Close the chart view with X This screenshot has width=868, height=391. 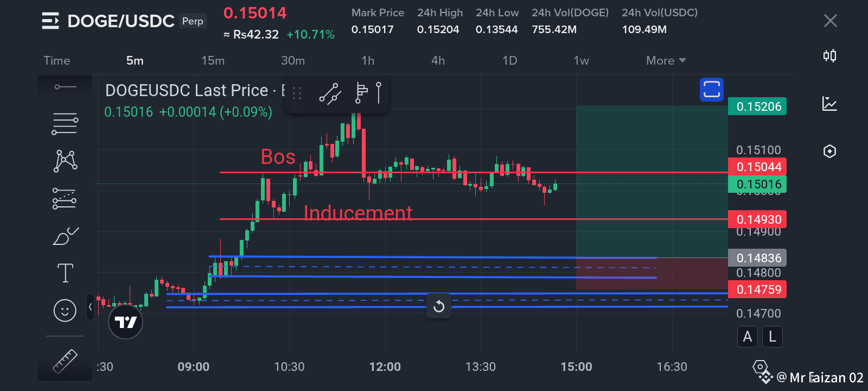pyautogui.click(x=830, y=21)
